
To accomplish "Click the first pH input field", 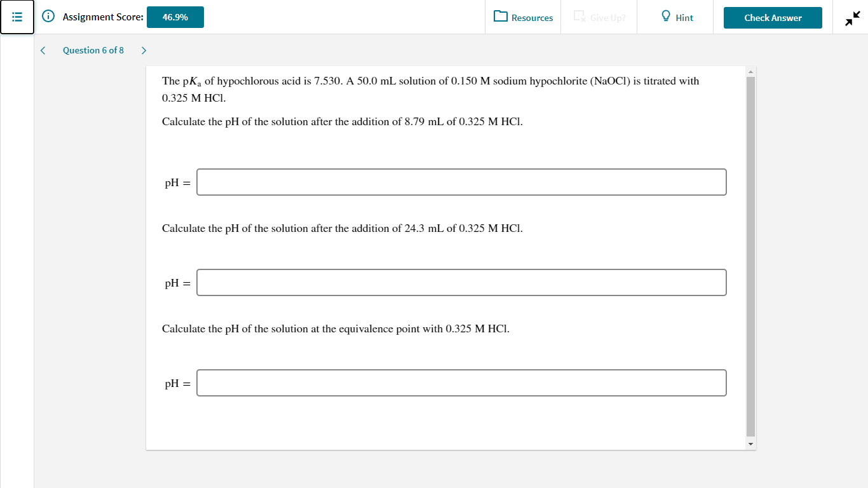I will pos(461,182).
